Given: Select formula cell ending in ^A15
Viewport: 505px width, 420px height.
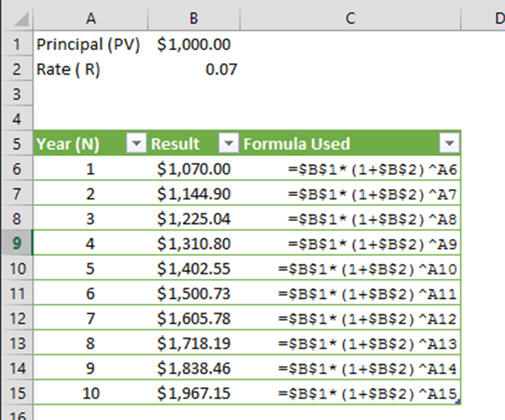Looking at the screenshot, I should click(x=350, y=393).
